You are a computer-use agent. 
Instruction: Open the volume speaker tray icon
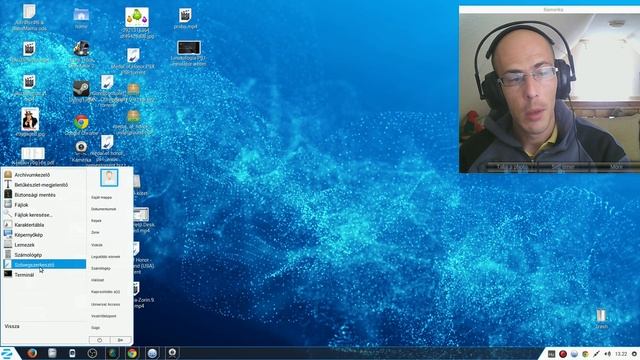(x=607, y=354)
